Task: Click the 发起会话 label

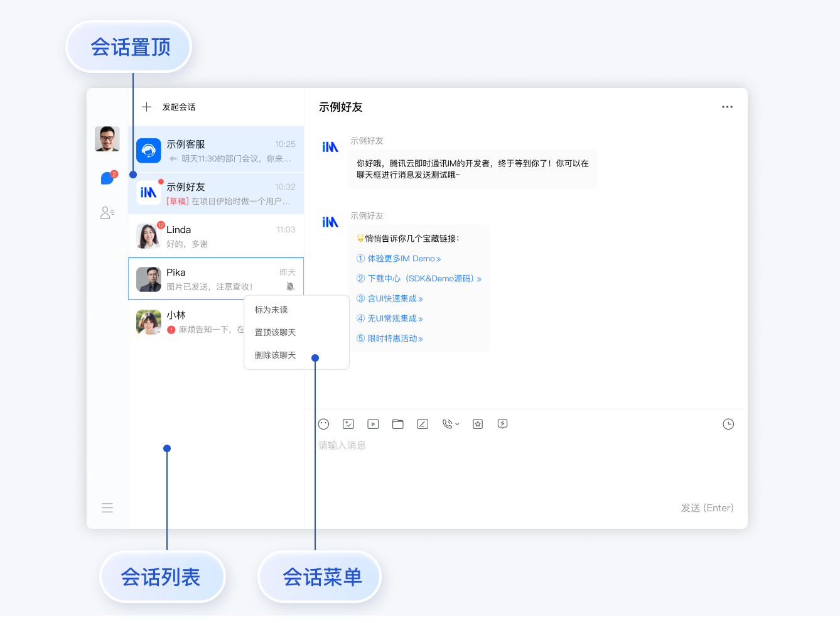Action: [179, 107]
